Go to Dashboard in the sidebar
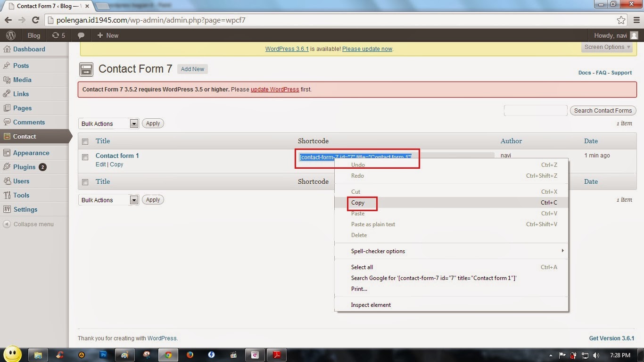644x362 pixels. 29,49
